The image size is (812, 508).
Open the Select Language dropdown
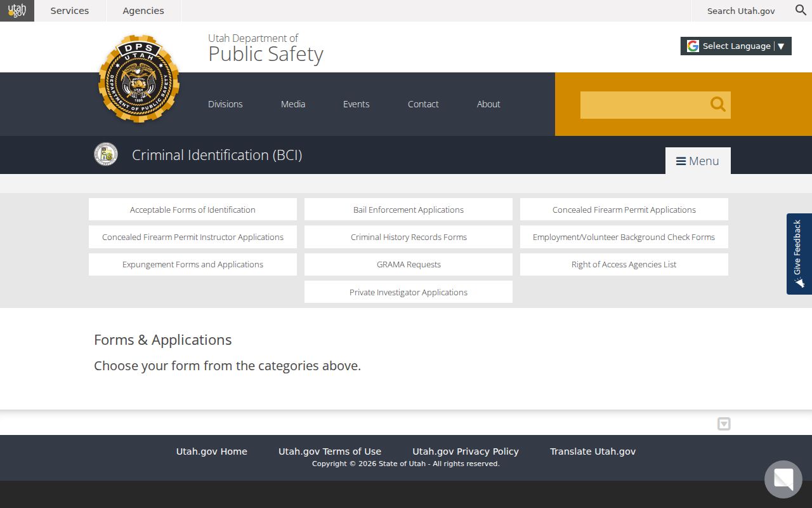click(736, 46)
